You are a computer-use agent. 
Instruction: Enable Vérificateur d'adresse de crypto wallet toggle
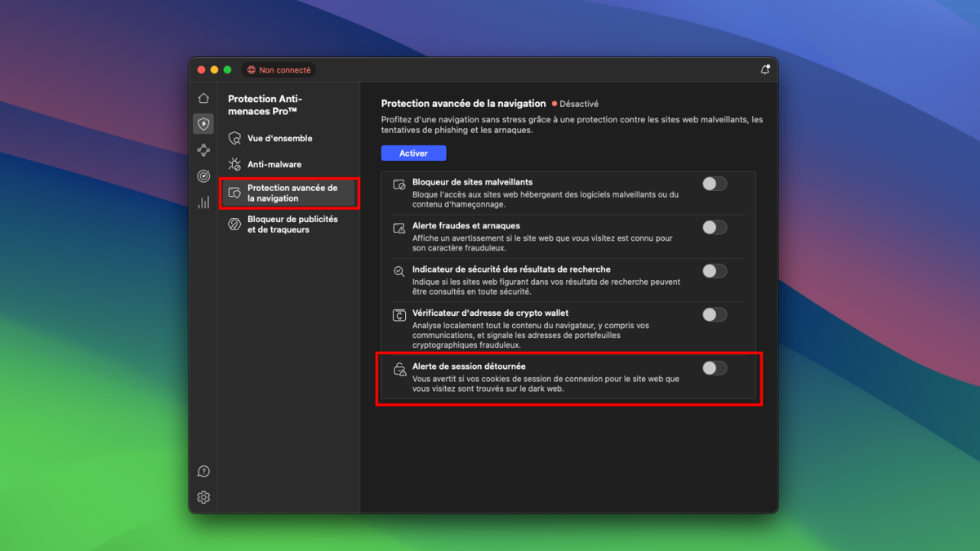tap(714, 314)
